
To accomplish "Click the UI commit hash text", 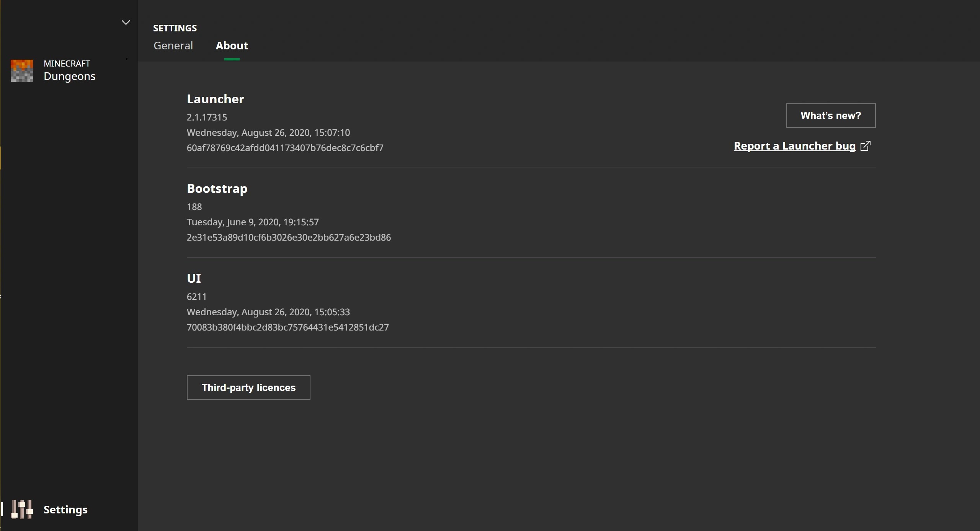I will click(287, 327).
